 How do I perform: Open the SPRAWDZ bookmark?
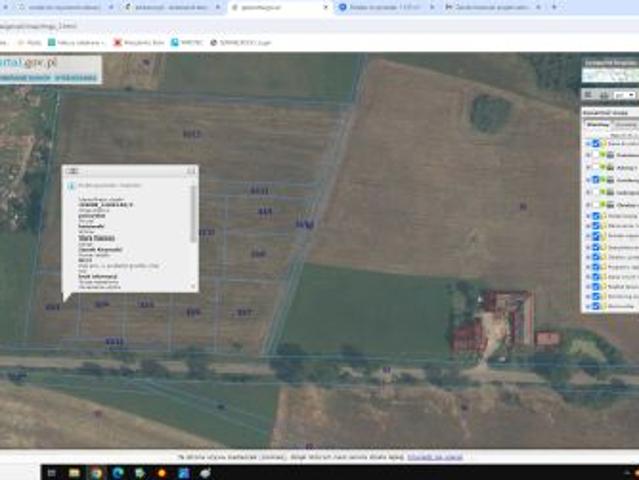coord(240,42)
